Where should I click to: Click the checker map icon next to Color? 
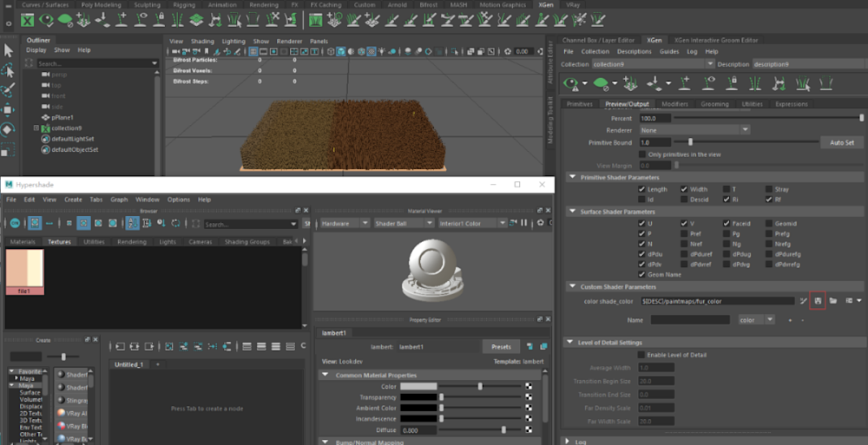529,386
